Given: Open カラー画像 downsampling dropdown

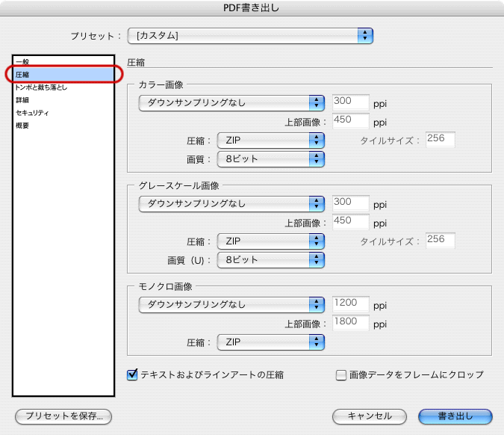Looking at the screenshot, I should click(231, 103).
